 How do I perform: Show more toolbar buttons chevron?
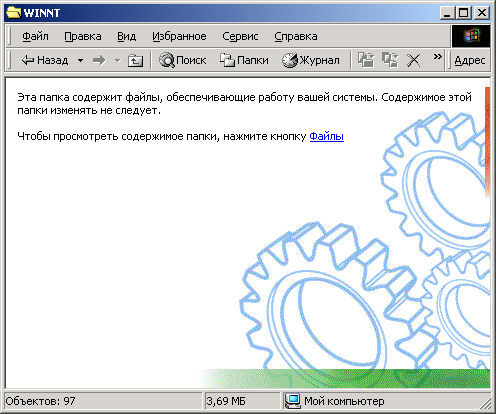click(x=438, y=56)
